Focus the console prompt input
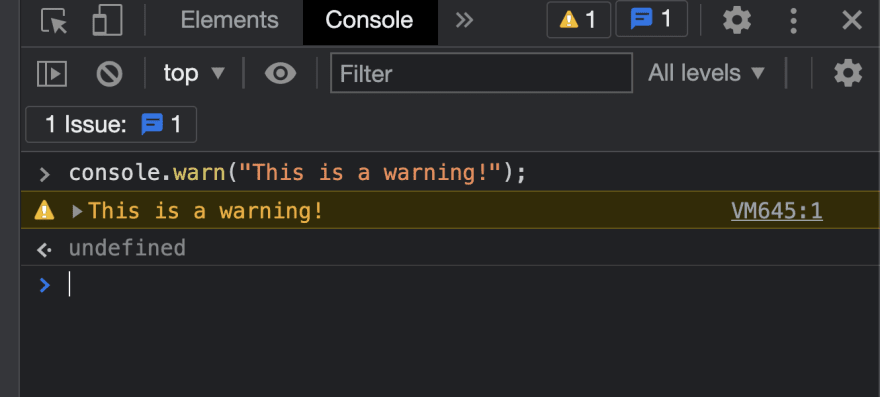 [x=471, y=285]
